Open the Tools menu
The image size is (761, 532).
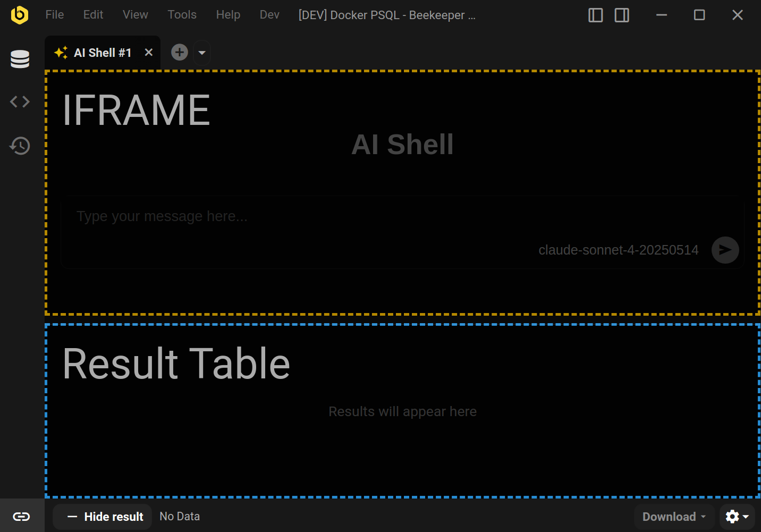click(x=182, y=15)
